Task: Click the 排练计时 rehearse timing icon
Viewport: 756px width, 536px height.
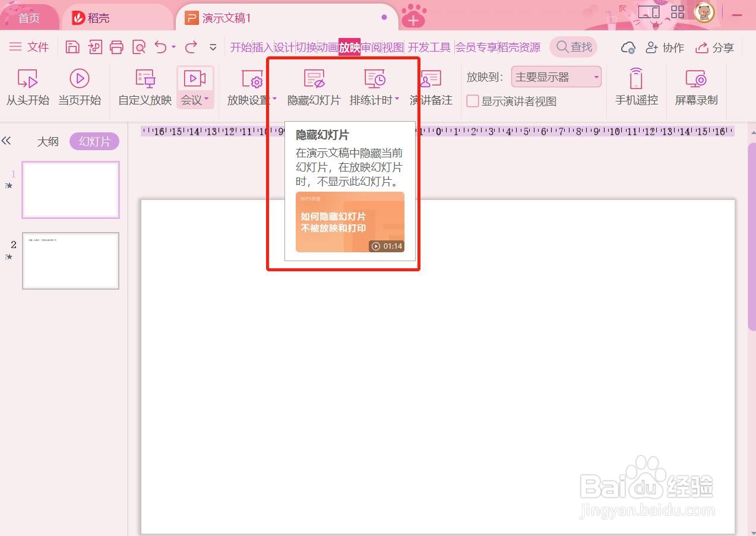Action: coord(375,79)
